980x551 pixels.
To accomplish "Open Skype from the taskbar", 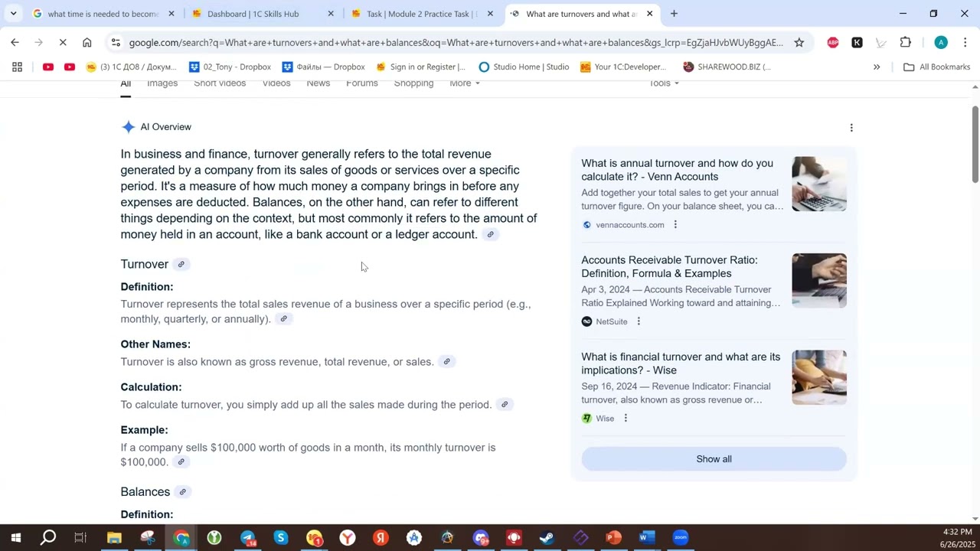I will 281,537.
